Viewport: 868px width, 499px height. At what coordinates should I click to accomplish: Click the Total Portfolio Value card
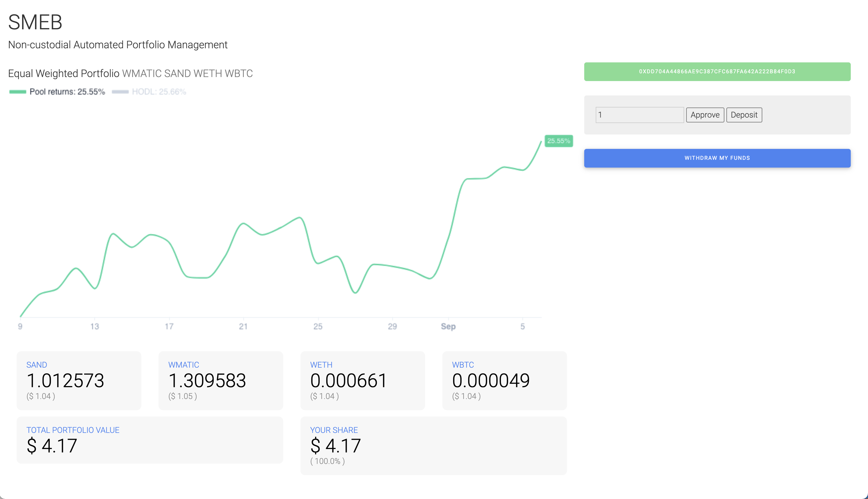[150, 440]
